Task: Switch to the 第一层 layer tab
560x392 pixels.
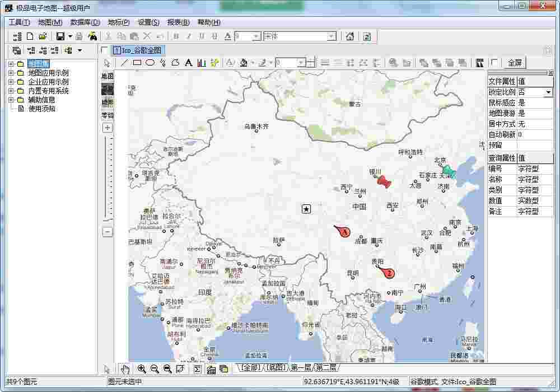Action: 300,367
